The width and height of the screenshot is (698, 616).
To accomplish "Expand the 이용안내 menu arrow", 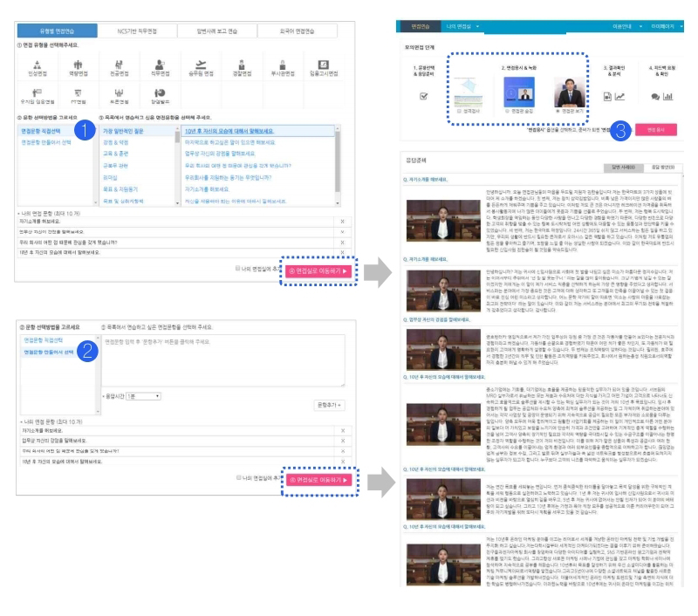I will (x=640, y=27).
